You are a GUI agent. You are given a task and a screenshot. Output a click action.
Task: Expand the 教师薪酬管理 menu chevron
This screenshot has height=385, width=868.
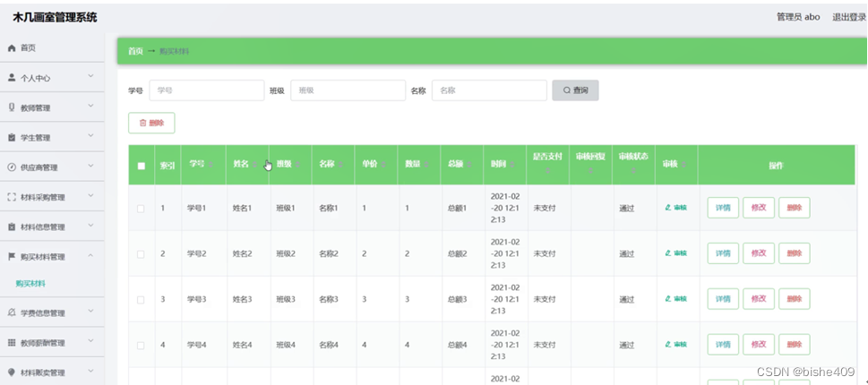point(90,341)
